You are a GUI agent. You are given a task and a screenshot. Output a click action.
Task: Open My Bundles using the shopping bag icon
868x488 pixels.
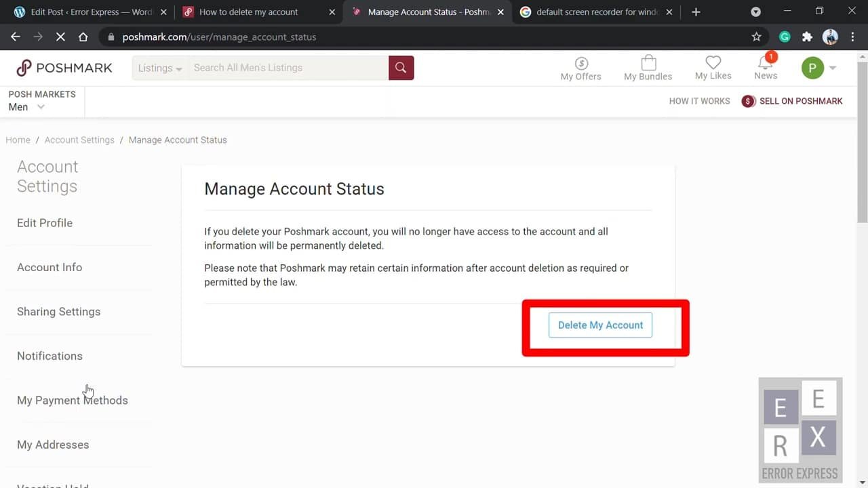648,63
